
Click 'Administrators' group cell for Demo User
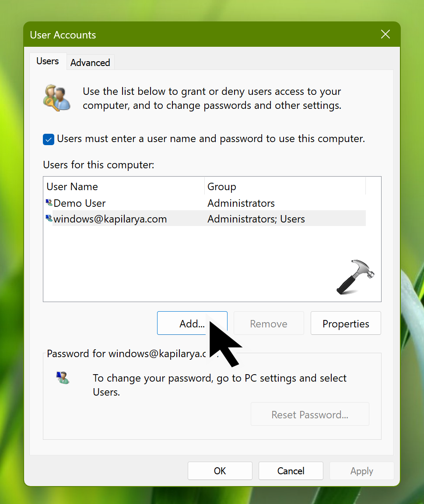point(241,203)
